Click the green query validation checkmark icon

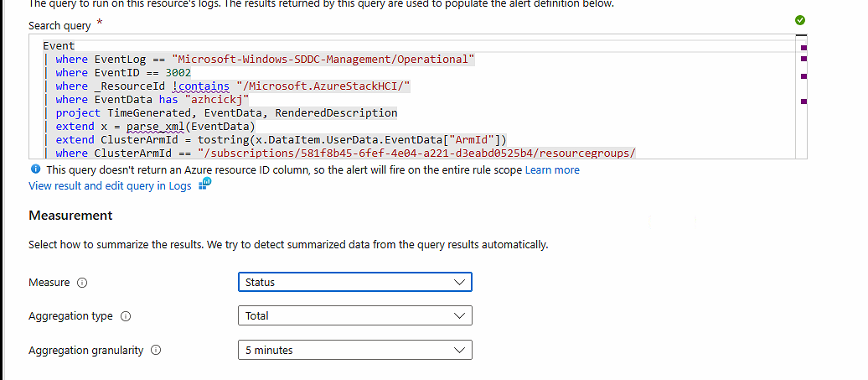point(799,19)
